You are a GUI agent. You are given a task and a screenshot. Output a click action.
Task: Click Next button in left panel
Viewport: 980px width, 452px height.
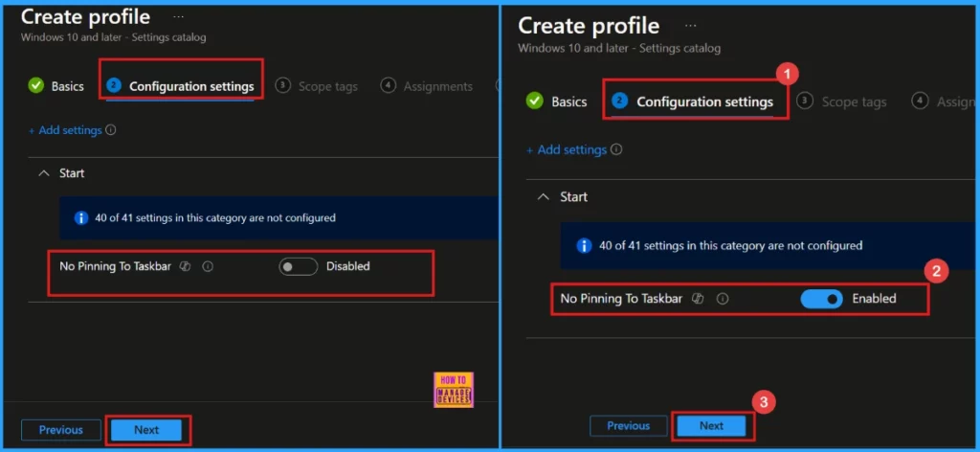pyautogui.click(x=146, y=429)
